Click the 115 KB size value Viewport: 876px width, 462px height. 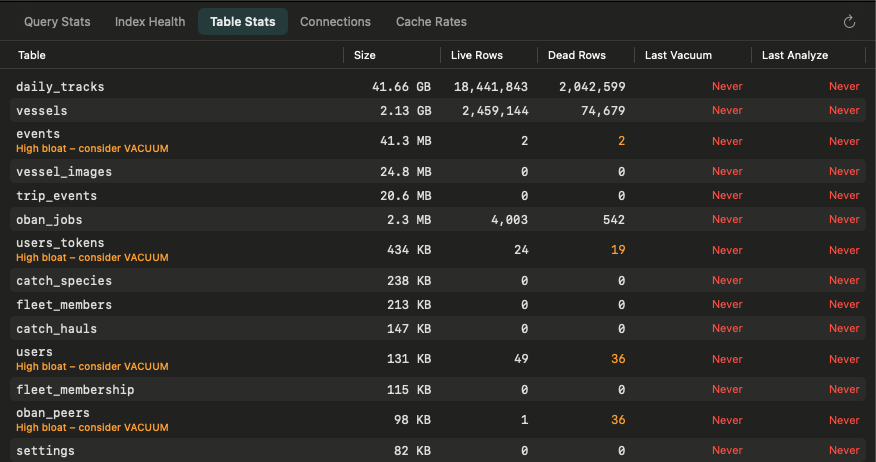(x=409, y=389)
